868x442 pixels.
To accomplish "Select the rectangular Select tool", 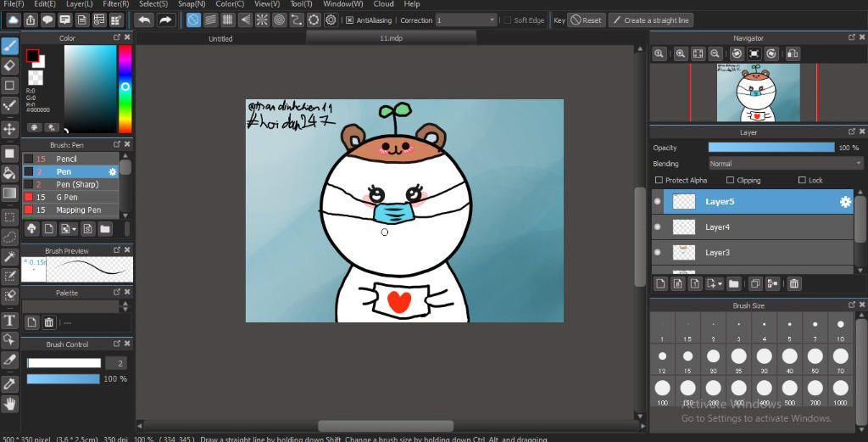I will 9,217.
